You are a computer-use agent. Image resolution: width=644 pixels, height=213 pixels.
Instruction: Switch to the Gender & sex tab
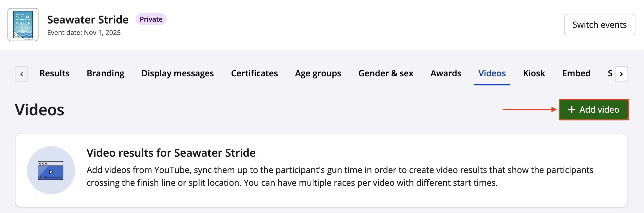[x=386, y=73]
